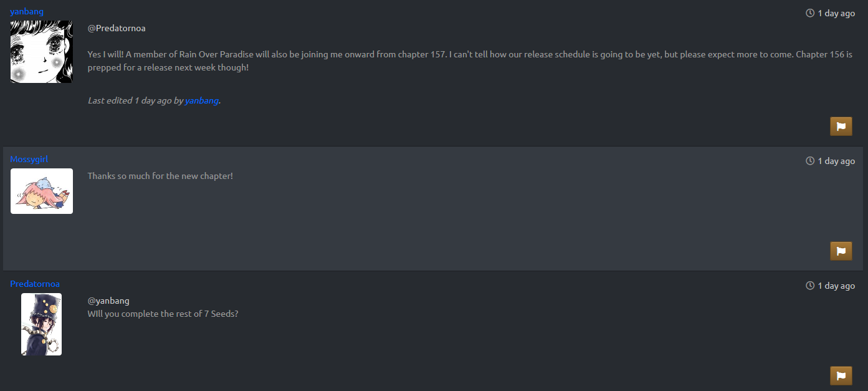Viewport: 868px width, 391px height.
Task: Click the @yanbang mention in Predatornoa's comment
Action: [108, 301]
